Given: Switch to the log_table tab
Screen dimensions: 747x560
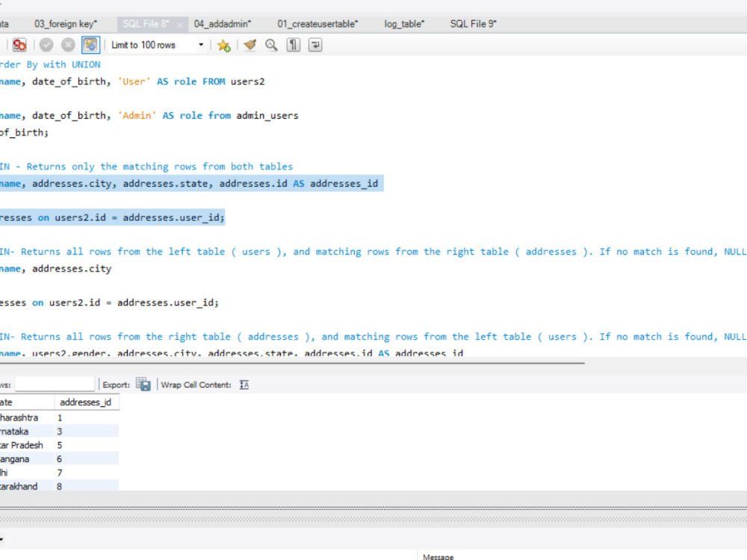Looking at the screenshot, I should pyautogui.click(x=404, y=24).
